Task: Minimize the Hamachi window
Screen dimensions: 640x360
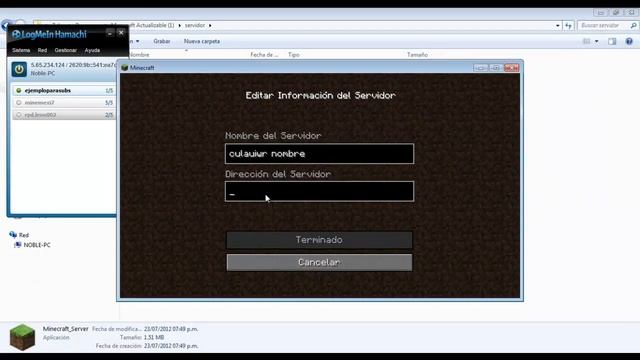Action: click(109, 33)
